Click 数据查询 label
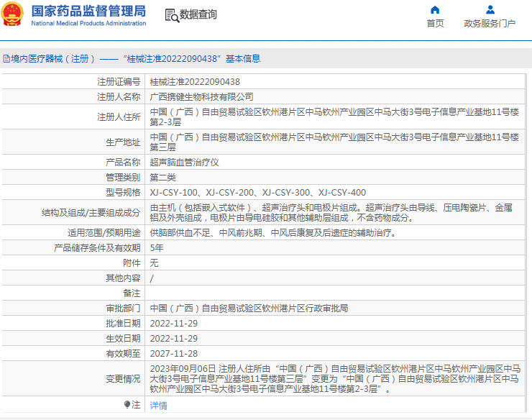Screen dimensions: 532x420 click(198, 14)
